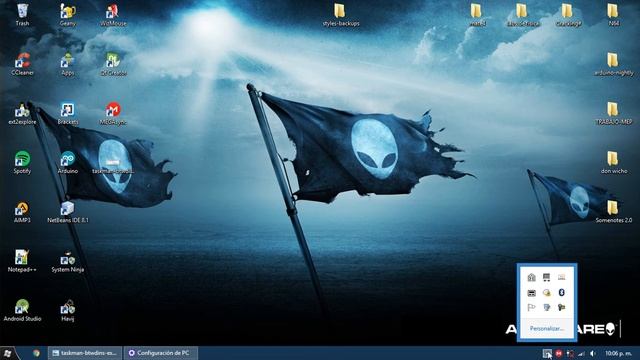The height and width of the screenshot is (360, 640).
Task: Click the 10:06 p. m. clock
Action: pos(619,353)
